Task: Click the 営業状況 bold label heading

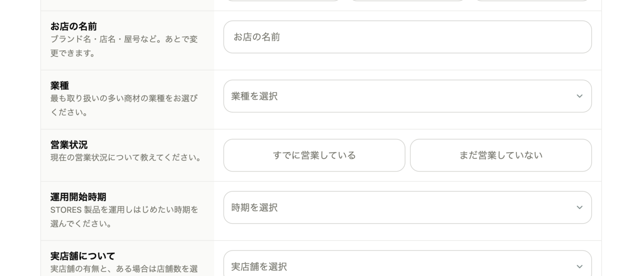Action: (x=69, y=145)
